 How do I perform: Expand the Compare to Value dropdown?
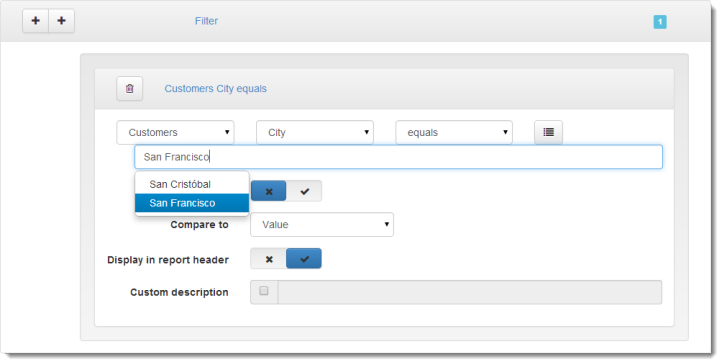coord(322,225)
